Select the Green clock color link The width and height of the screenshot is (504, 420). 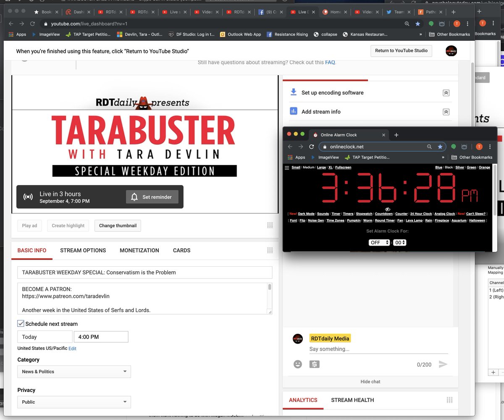471,167
